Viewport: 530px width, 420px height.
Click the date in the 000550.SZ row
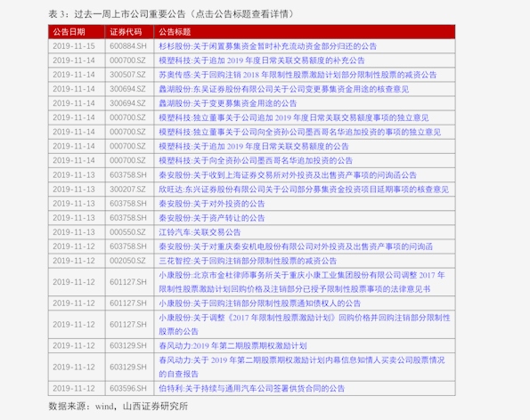74,232
